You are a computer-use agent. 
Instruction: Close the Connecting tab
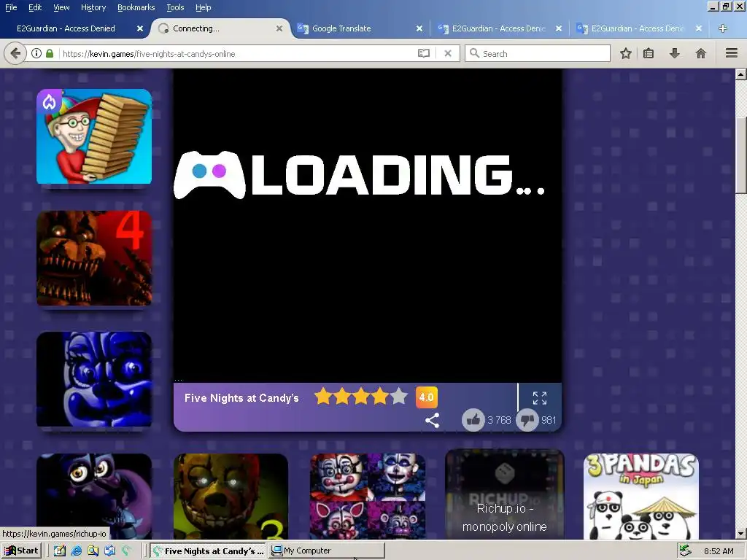click(279, 28)
